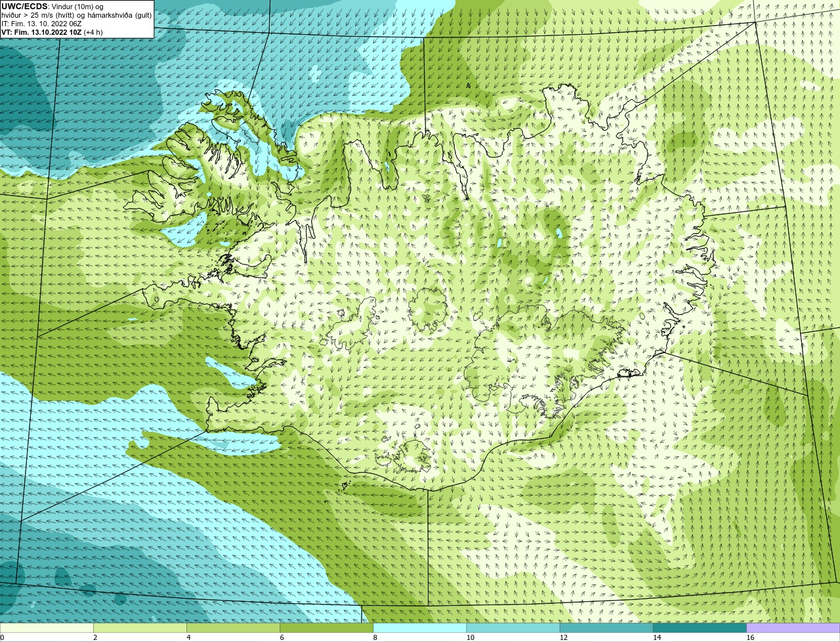The height and width of the screenshot is (642, 840).
Task: Click the legend tick label 14
Action: click(x=656, y=637)
